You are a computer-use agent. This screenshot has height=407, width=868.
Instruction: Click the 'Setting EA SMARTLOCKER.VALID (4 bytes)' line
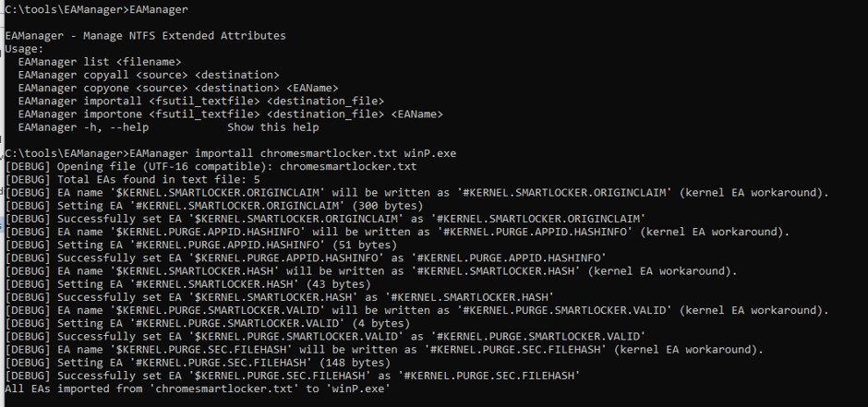[x=208, y=324]
